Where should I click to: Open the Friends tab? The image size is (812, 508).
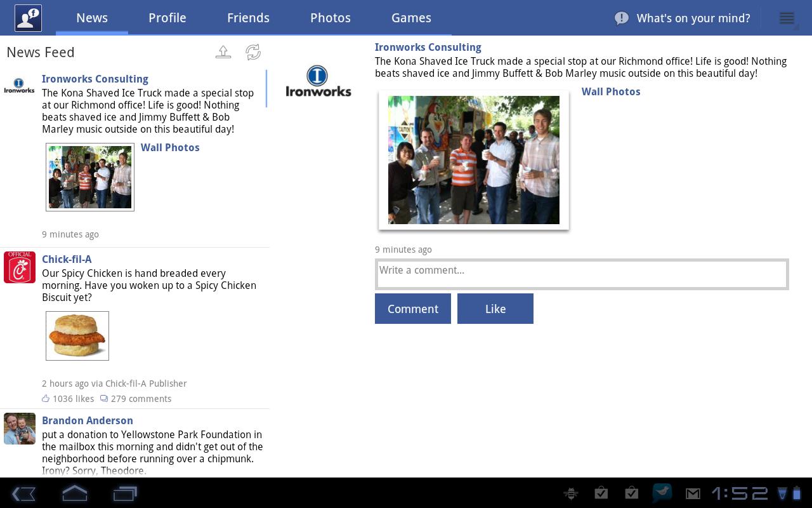(248, 18)
